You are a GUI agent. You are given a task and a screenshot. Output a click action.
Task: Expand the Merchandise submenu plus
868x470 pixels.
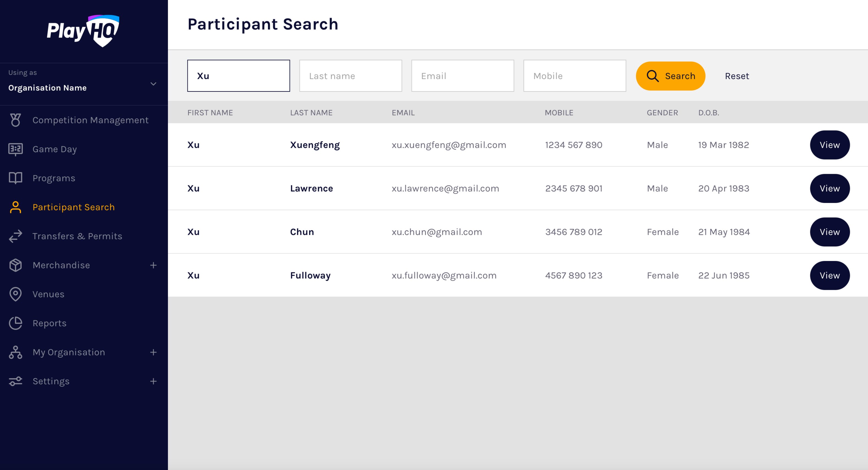pyautogui.click(x=153, y=265)
